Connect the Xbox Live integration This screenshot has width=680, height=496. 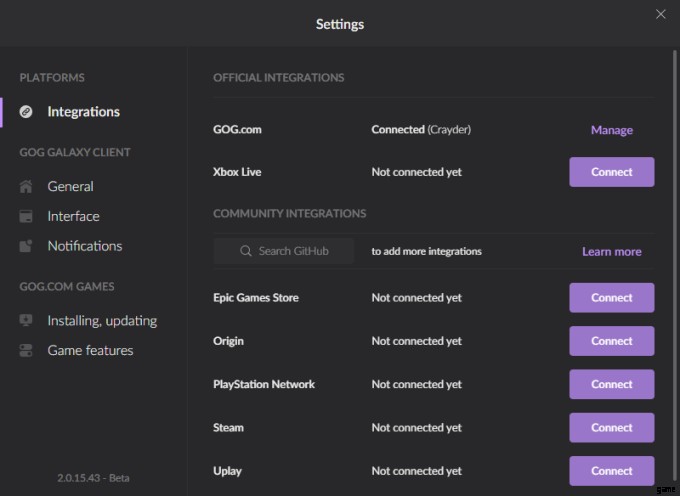tap(611, 172)
